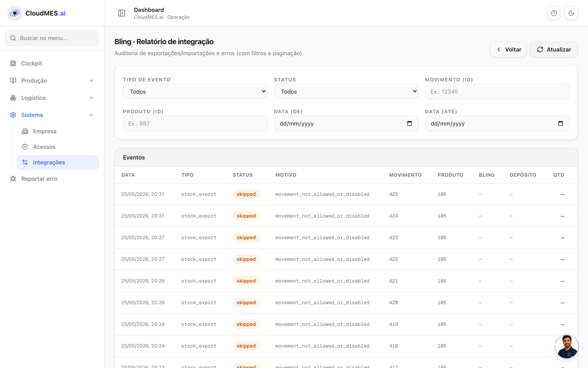The width and height of the screenshot is (588, 368).
Task: Click the DEPÓSITO column header
Action: tap(523, 175)
